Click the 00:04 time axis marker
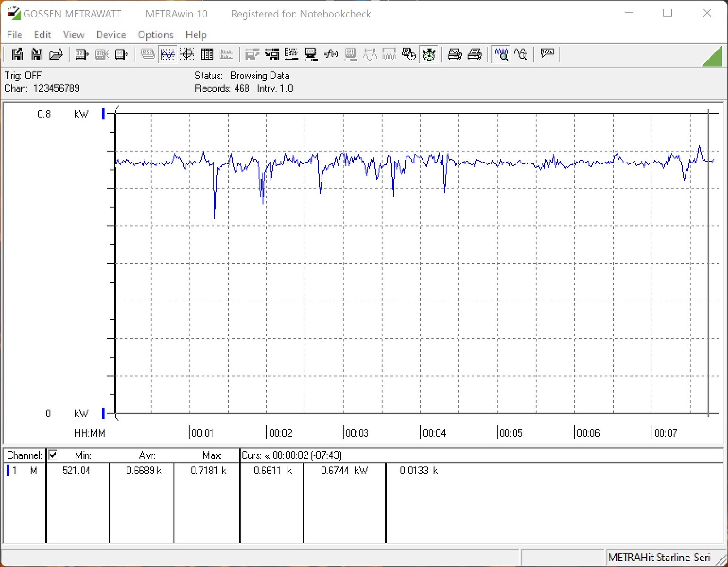728x567 pixels. tap(434, 433)
